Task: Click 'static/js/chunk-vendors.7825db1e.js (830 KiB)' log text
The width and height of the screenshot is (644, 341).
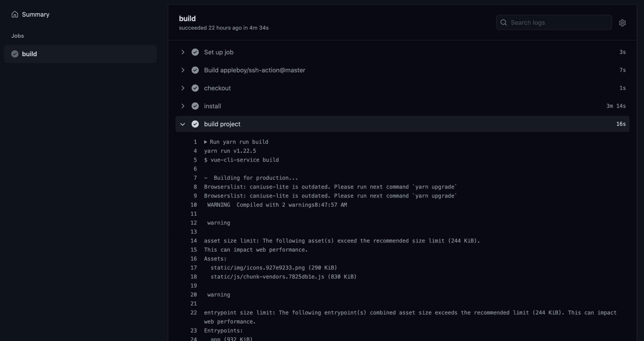Action: pos(283,277)
